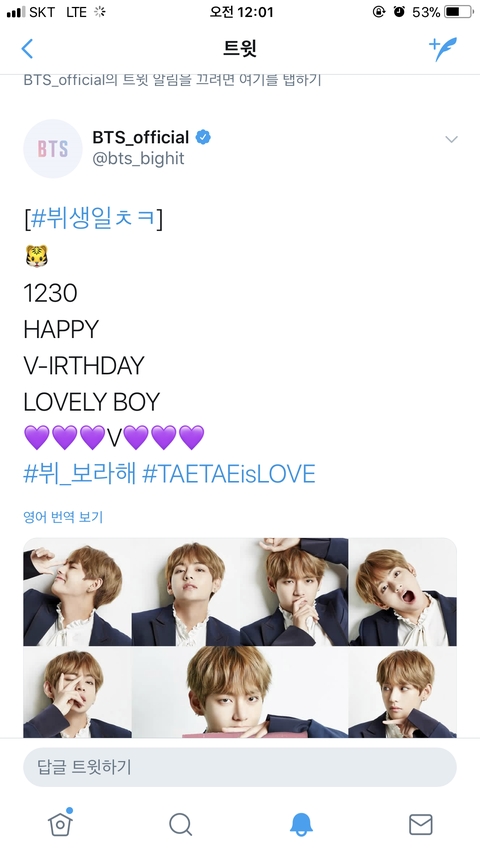Tap the BTS profile avatar

click(53, 149)
